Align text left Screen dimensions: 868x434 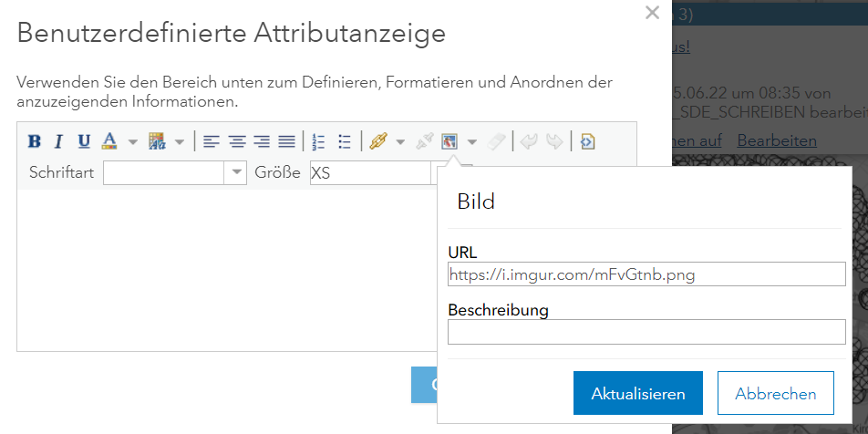click(x=211, y=141)
